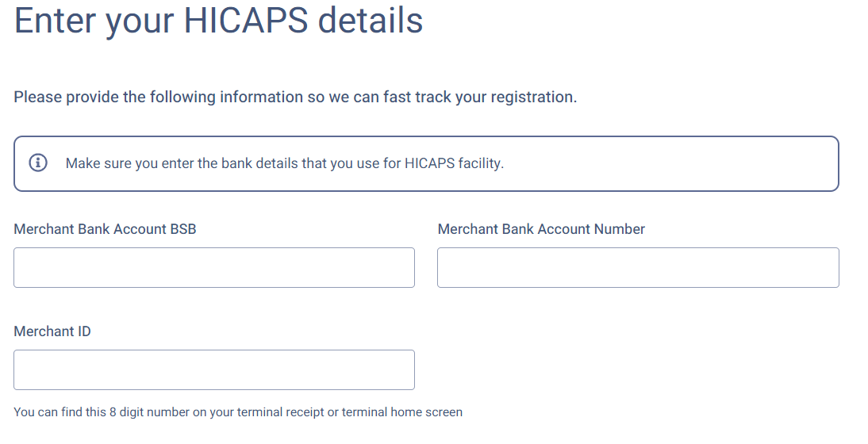Click the word "Enter" in the heading
Viewport: 868px width, 444px height.
point(54,21)
